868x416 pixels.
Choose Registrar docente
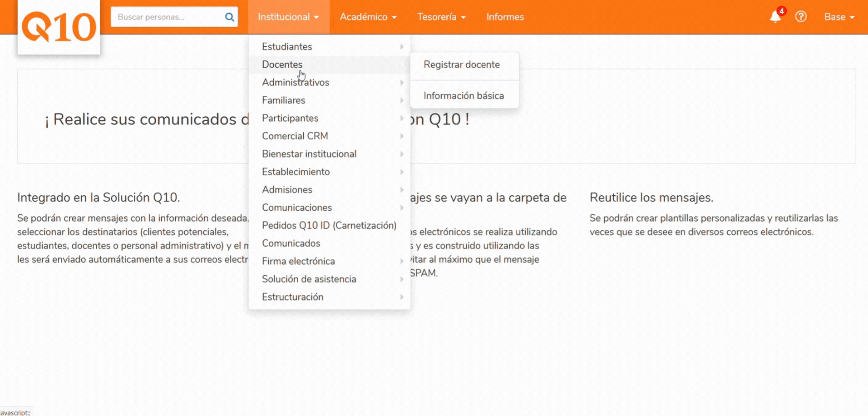point(464,64)
